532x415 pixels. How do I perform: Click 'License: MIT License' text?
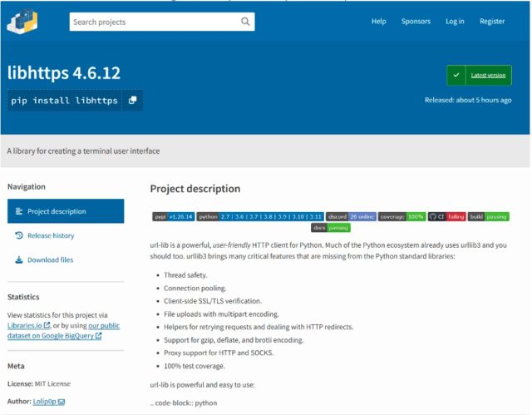[39, 383]
